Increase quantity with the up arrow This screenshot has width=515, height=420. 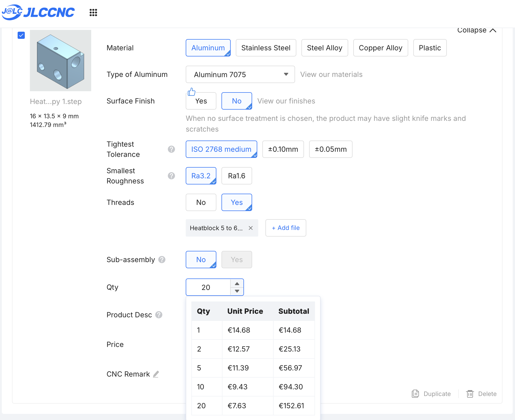pyautogui.click(x=237, y=284)
